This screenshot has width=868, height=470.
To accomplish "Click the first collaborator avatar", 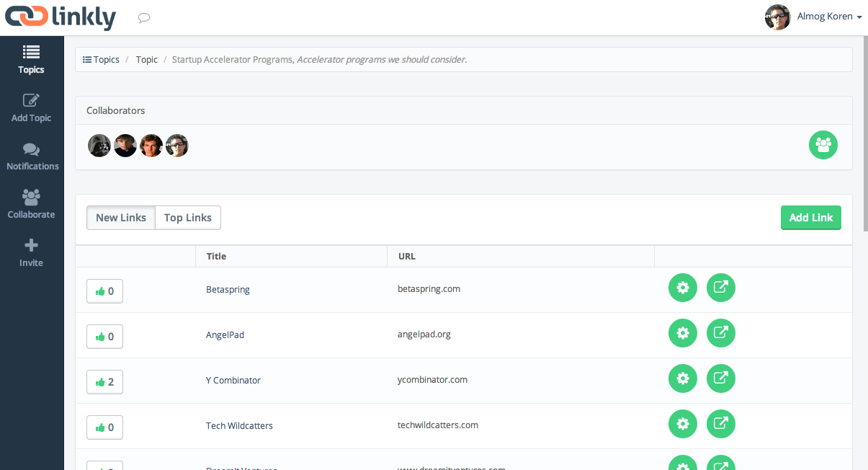I will (99, 146).
